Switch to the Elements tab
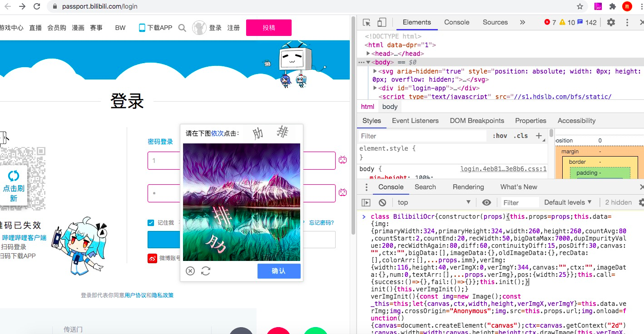644x334 pixels. click(x=417, y=22)
